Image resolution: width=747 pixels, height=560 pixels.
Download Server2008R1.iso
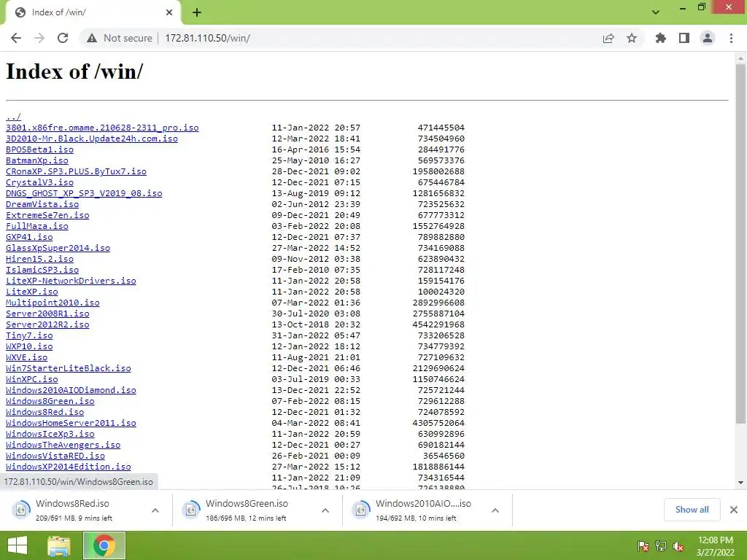click(47, 314)
